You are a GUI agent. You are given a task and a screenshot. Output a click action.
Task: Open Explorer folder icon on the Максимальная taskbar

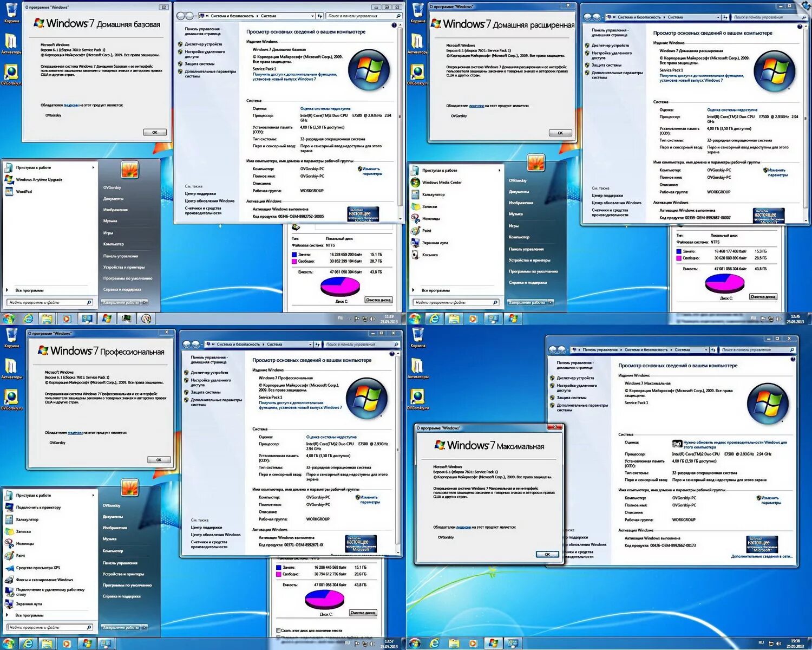[x=454, y=643]
